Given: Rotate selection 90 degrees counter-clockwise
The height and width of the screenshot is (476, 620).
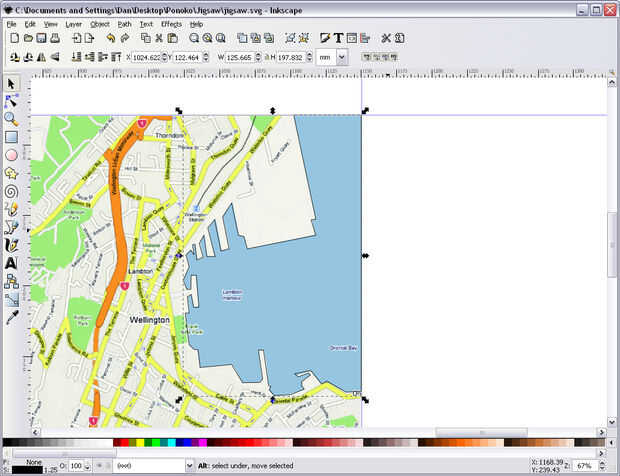Looking at the screenshot, I should point(15,57).
